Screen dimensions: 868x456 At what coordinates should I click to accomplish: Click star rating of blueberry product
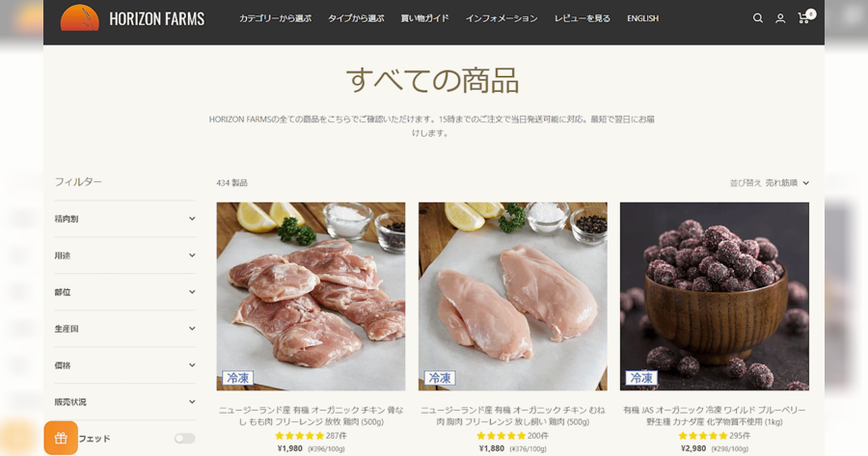click(702, 436)
